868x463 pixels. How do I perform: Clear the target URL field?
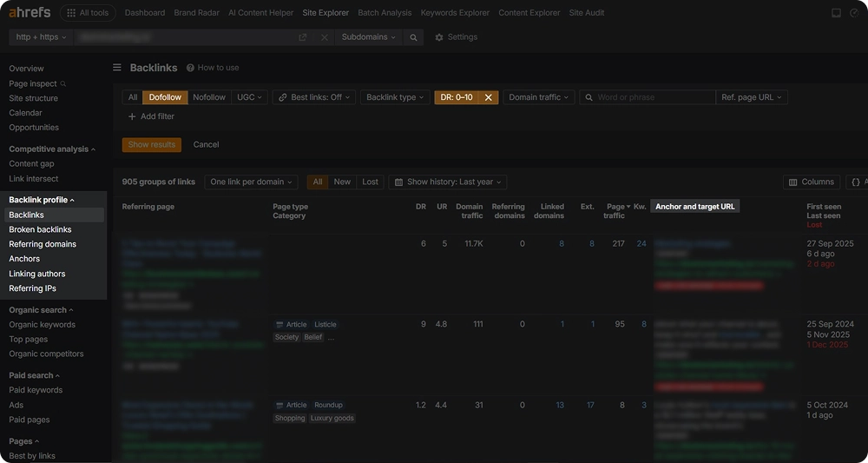325,37
